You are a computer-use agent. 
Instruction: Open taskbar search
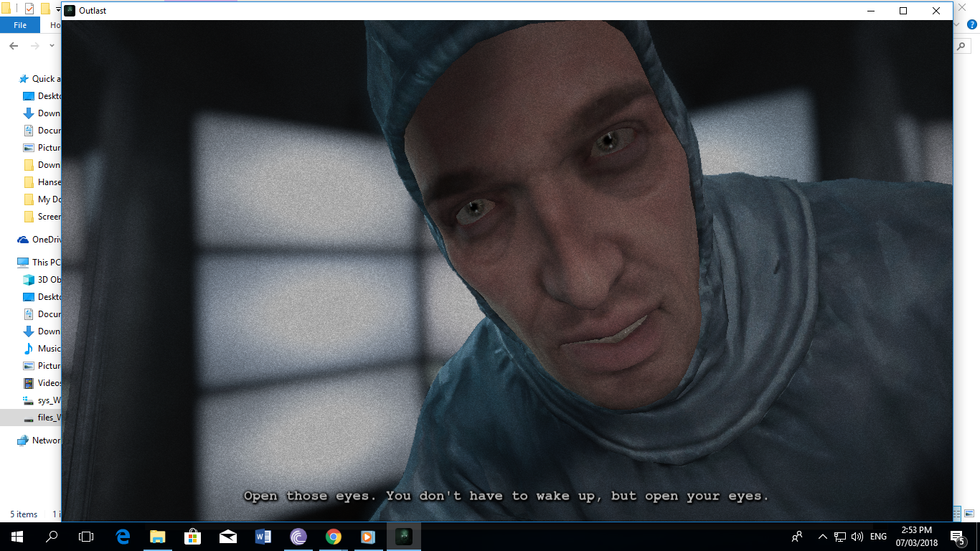52,536
